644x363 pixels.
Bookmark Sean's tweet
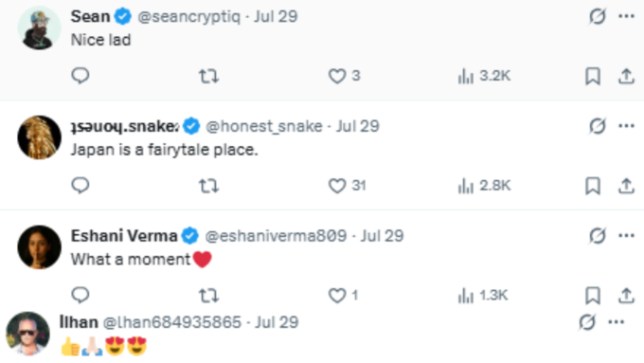click(x=593, y=77)
